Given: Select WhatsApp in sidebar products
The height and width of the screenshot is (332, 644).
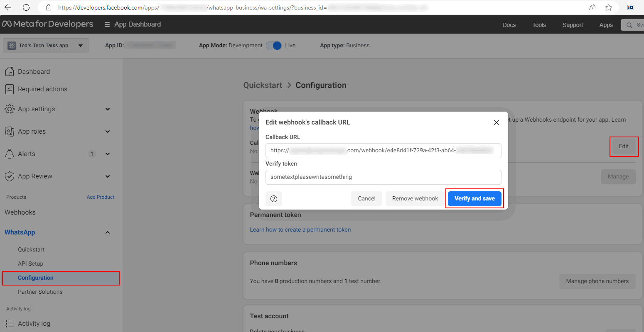Looking at the screenshot, I should (20, 232).
